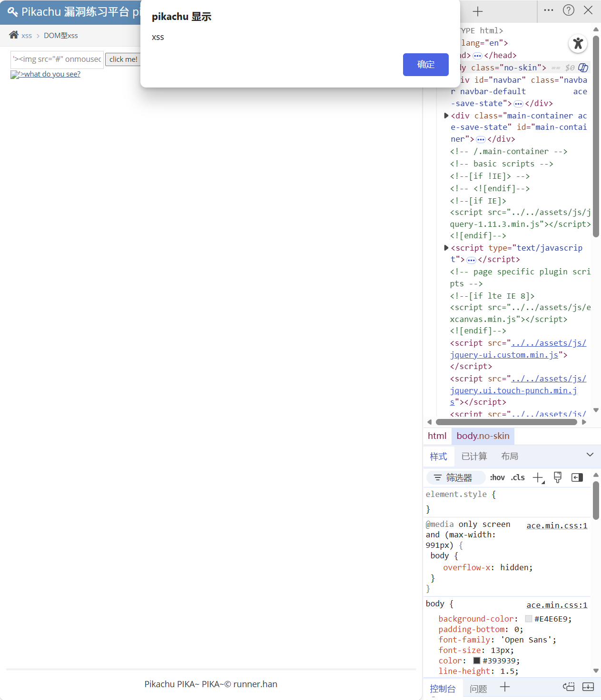The image size is (601, 700).
Task: Click element.style rule block
Action: pyautogui.click(x=507, y=502)
